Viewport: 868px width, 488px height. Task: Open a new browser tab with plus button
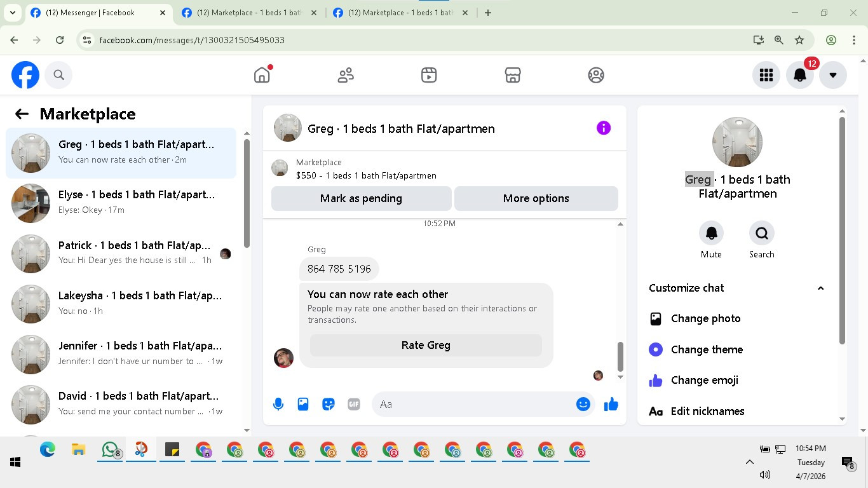point(488,13)
